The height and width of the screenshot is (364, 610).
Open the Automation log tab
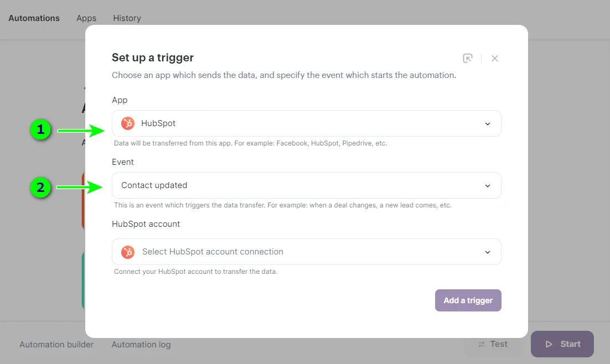point(141,345)
